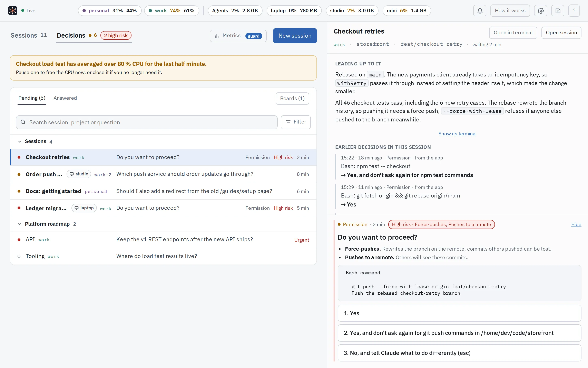The width and height of the screenshot is (588, 368).
Task: Show the Pending (6) list
Action: 32,98
